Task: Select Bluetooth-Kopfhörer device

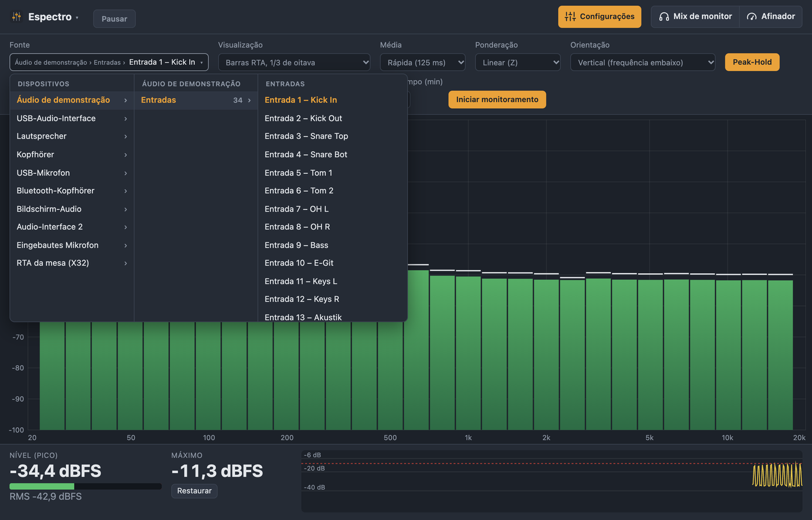Action: [72, 191]
